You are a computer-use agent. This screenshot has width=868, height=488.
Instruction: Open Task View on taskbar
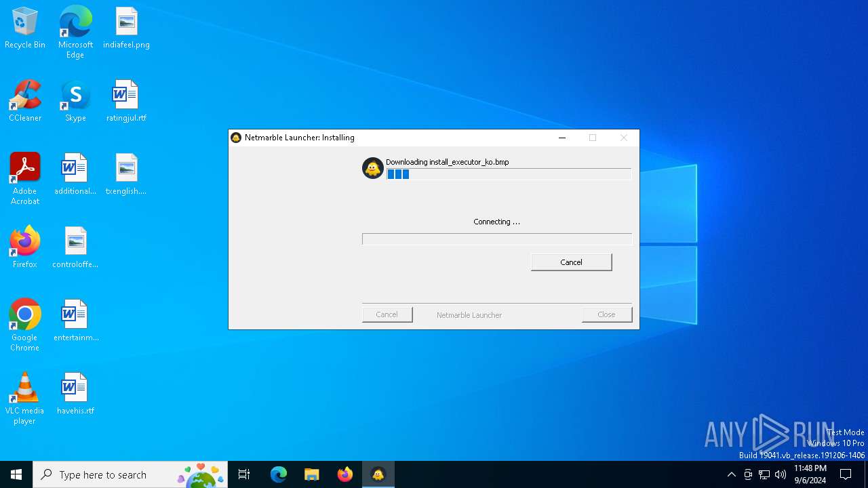pyautogui.click(x=244, y=474)
